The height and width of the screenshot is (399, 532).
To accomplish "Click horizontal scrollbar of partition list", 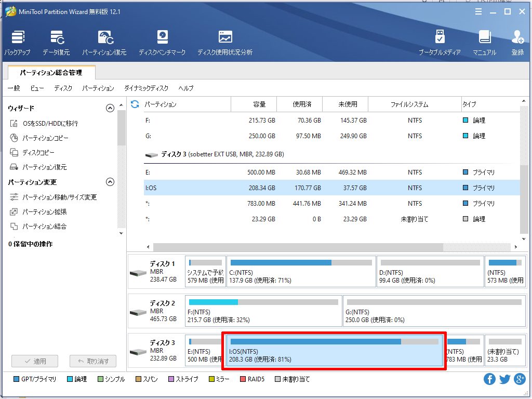I will (298, 247).
